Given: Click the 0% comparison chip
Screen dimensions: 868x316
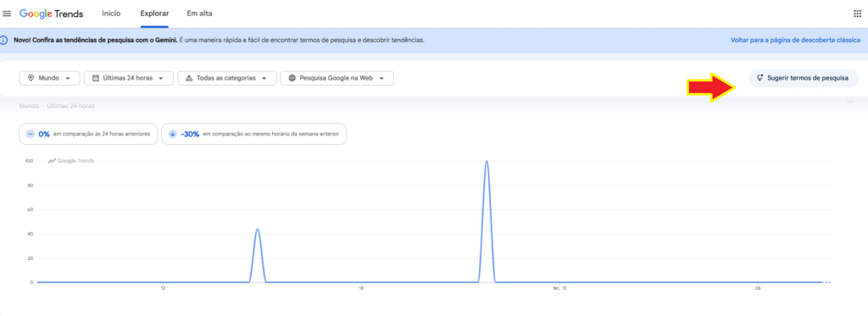Looking at the screenshot, I should pyautogui.click(x=88, y=134).
